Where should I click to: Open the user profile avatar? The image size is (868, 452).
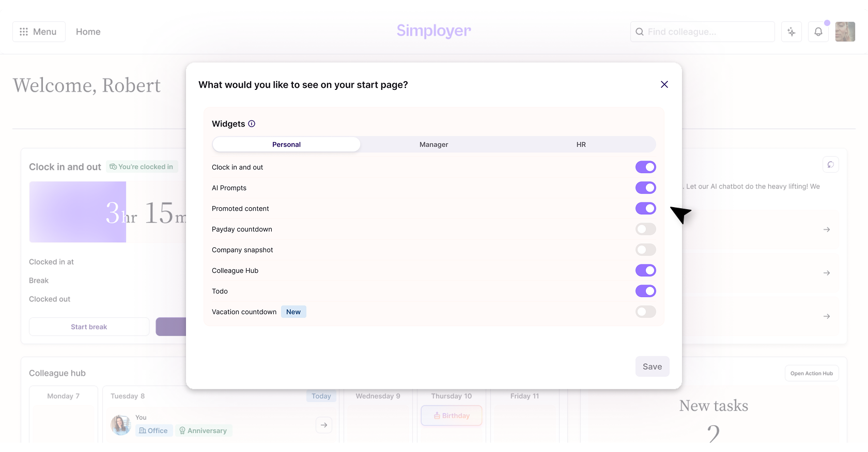pyautogui.click(x=845, y=32)
